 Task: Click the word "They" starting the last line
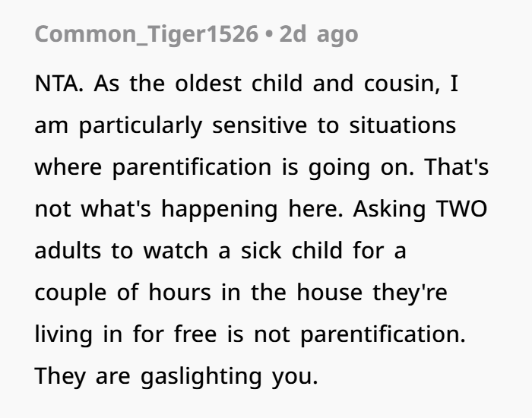60,377
